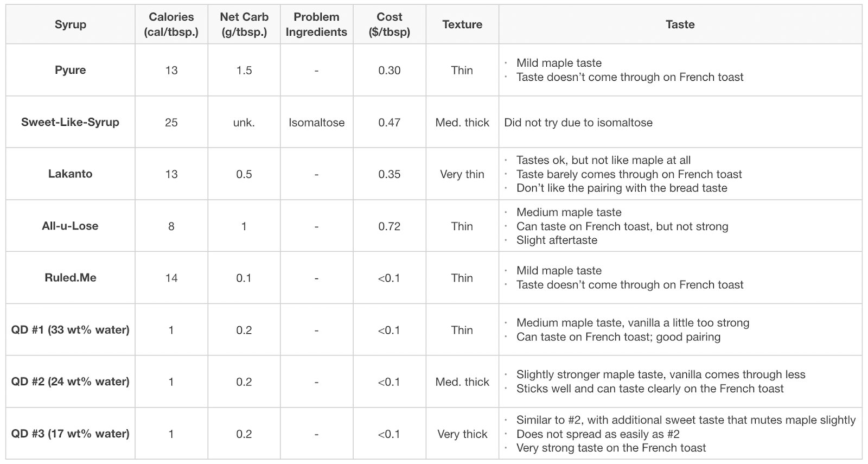Select the Ruled.Me syrup name cell
868x464 pixels.
click(70, 277)
